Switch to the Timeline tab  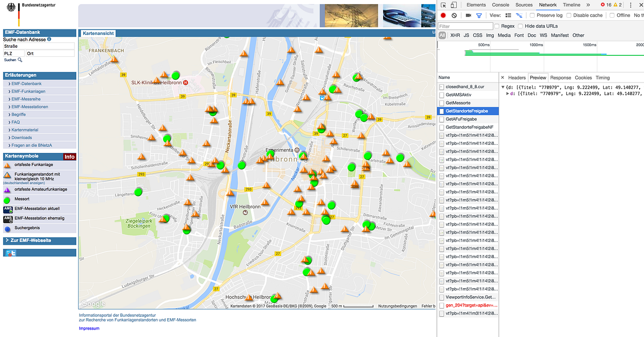572,5
